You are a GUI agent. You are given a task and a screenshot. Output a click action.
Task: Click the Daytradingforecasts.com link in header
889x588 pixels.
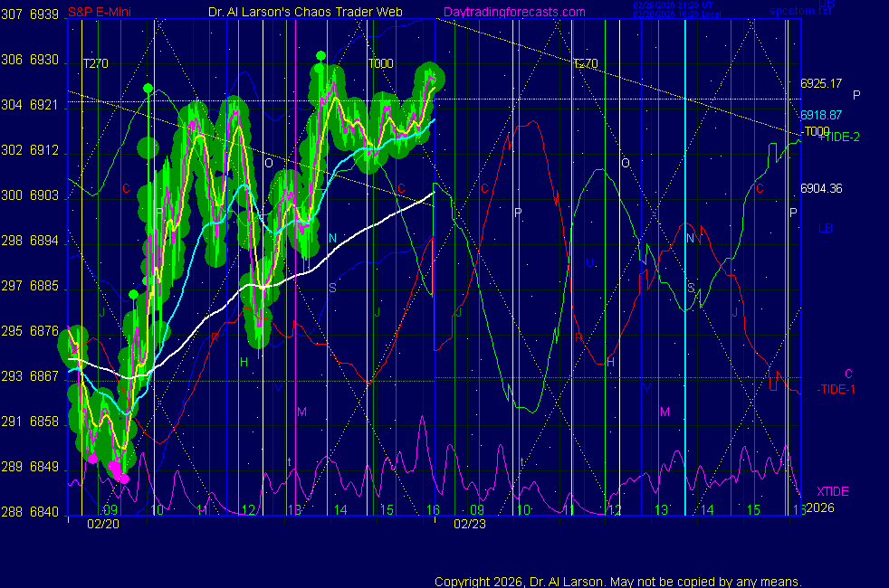click(x=513, y=12)
